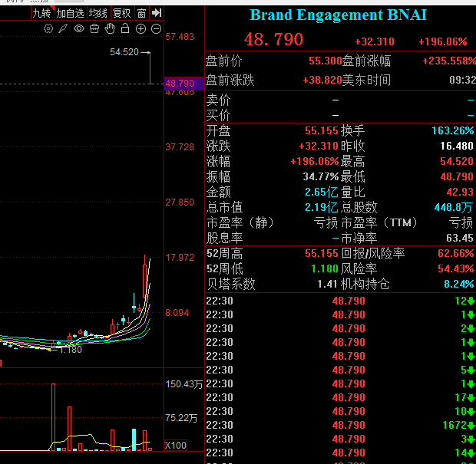Screen dimensions: 476x464
Task: Toggle the eye visibility icon
Action: [79, 29]
